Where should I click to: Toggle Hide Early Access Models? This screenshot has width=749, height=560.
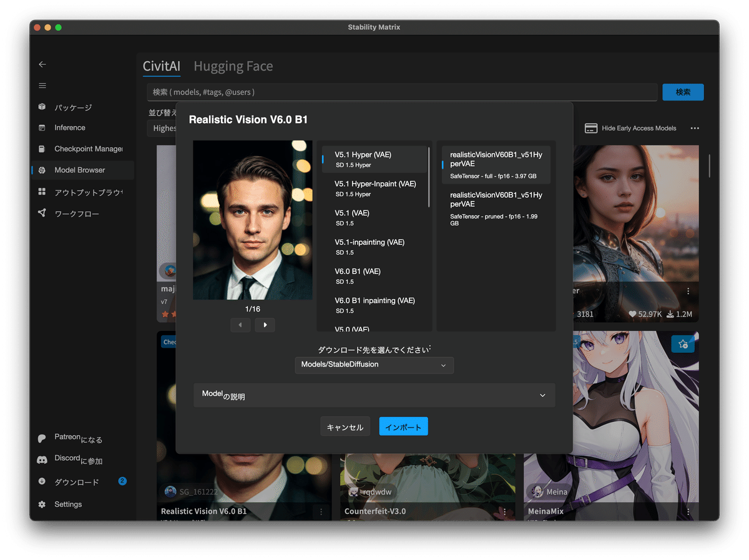pyautogui.click(x=630, y=128)
